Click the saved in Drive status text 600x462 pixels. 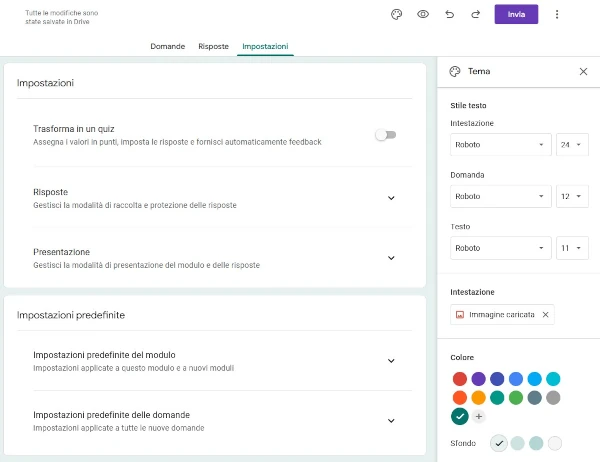pyautogui.click(x=62, y=17)
